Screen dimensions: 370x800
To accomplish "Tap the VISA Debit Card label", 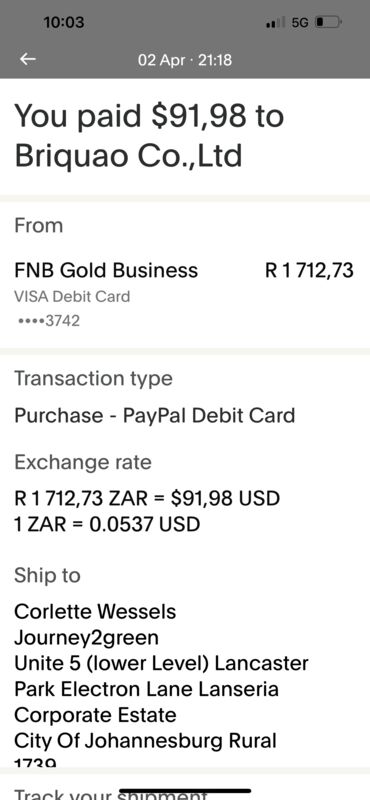I will [x=72, y=296].
